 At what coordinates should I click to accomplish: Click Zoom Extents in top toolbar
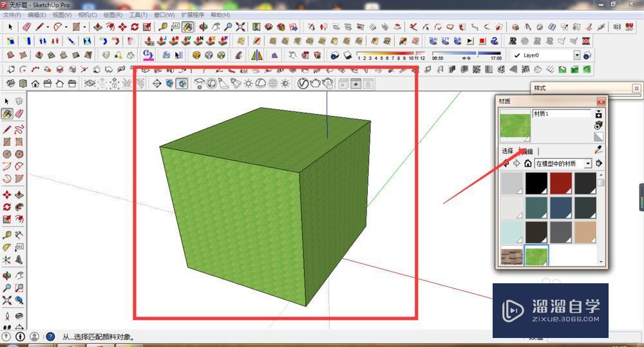241,27
